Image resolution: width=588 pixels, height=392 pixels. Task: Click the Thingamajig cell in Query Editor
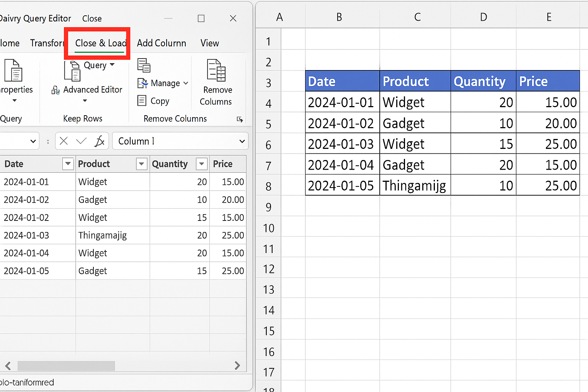coord(112,235)
